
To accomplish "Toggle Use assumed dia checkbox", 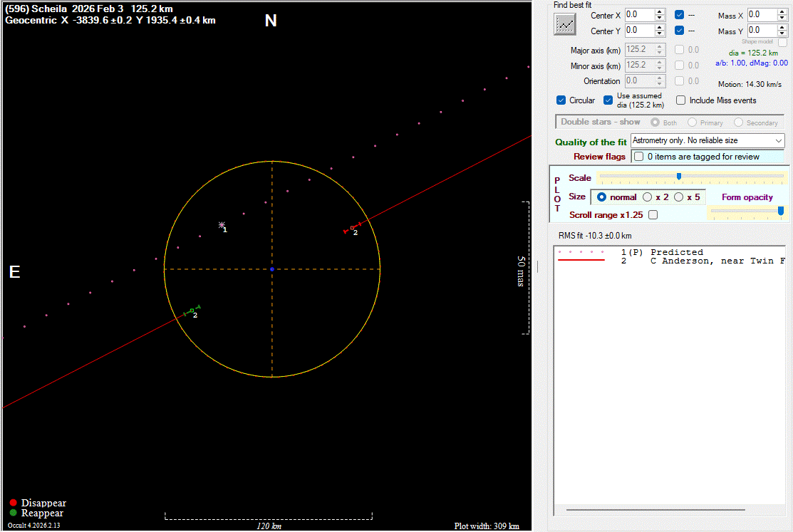I will (x=608, y=100).
